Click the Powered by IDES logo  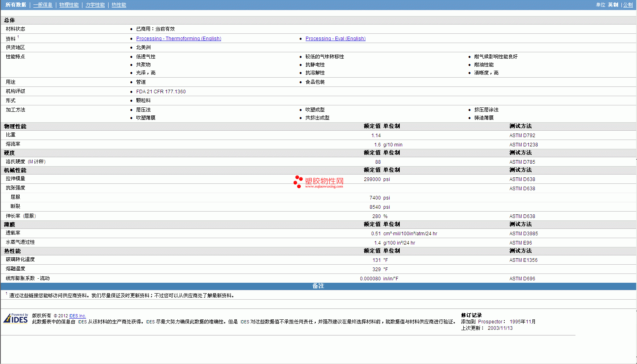[x=16, y=318]
